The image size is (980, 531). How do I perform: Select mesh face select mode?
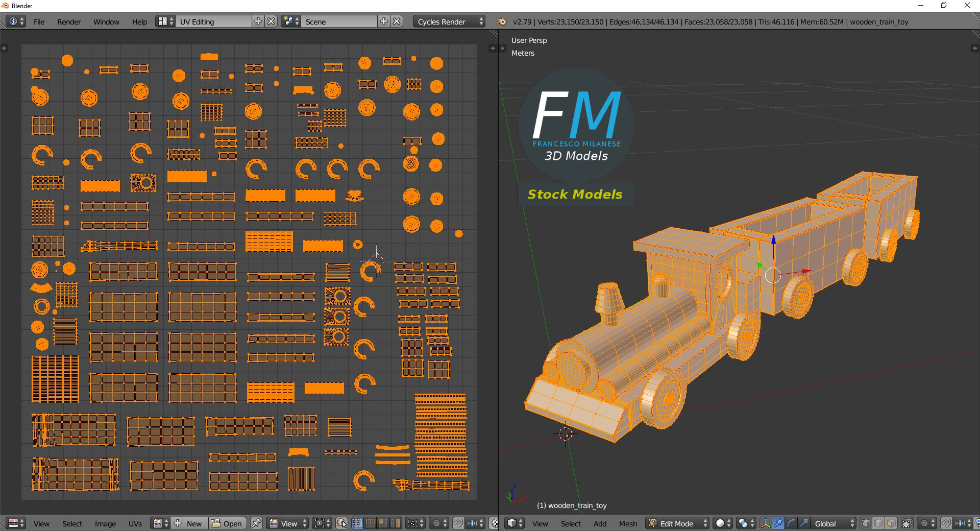point(892,523)
